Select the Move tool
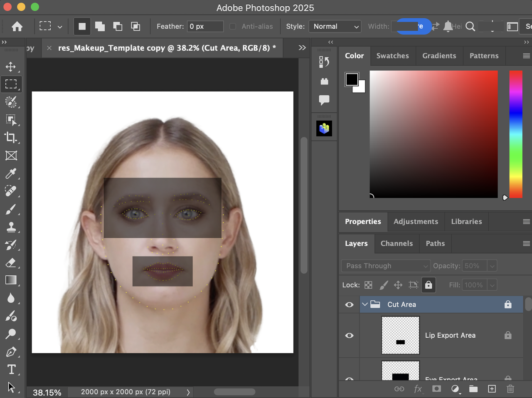 (x=11, y=67)
